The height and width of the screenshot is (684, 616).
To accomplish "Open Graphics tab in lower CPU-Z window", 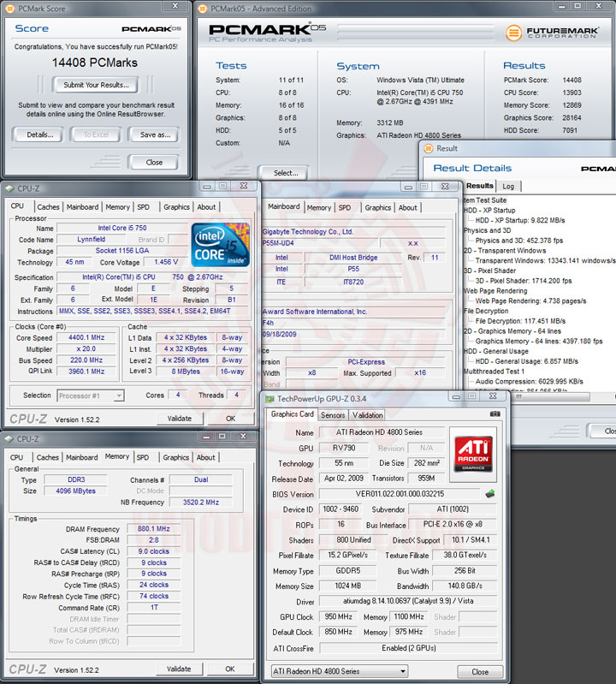I will (x=176, y=458).
